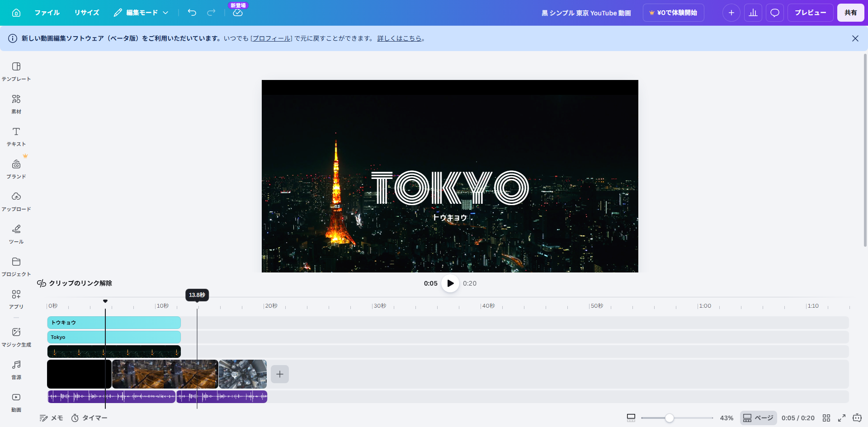868x427 pixels.
Task: Select the city highway aerial clip
Action: pos(165,374)
